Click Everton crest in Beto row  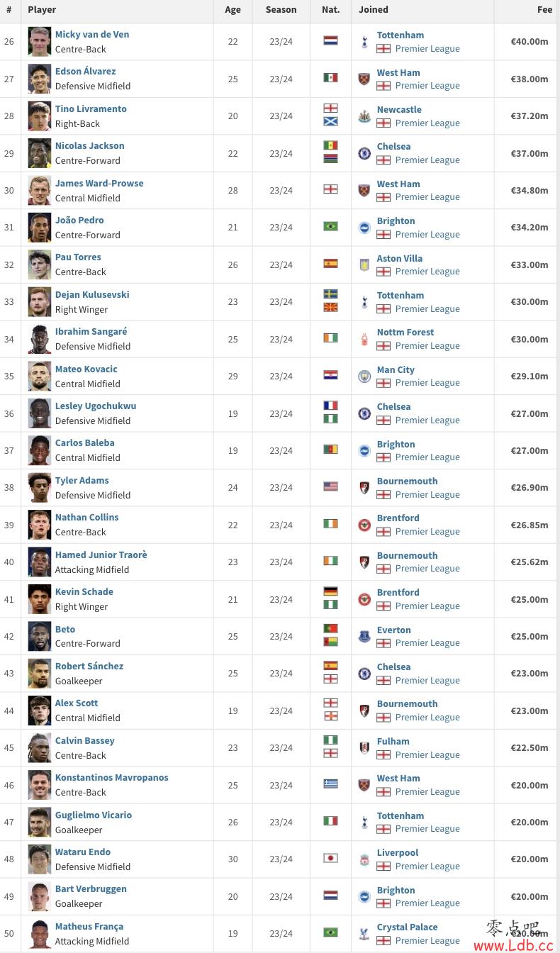click(x=364, y=636)
